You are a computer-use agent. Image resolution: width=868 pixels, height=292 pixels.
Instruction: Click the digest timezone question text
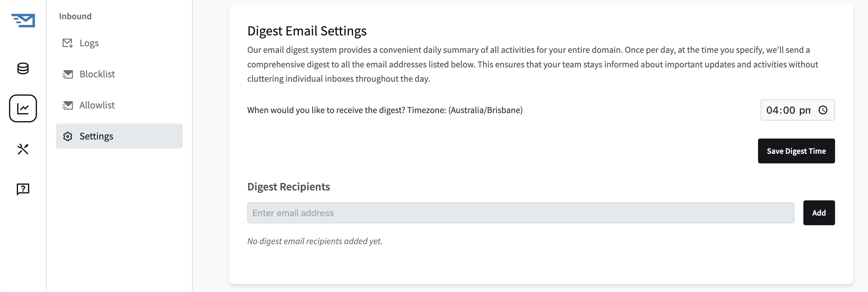tap(385, 110)
